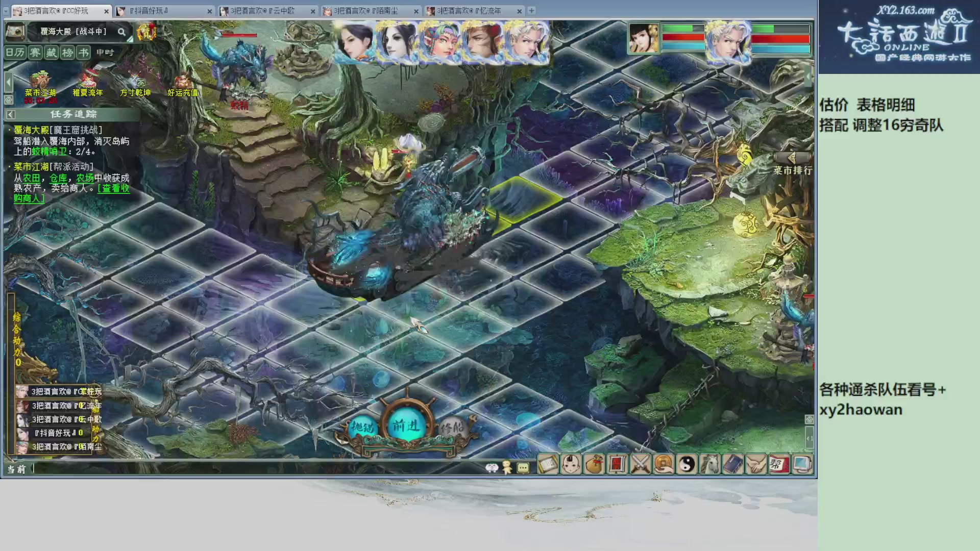Close the 3把酒言欢@『云中歌 tab
The height and width of the screenshot is (551, 980).
pyautogui.click(x=313, y=11)
